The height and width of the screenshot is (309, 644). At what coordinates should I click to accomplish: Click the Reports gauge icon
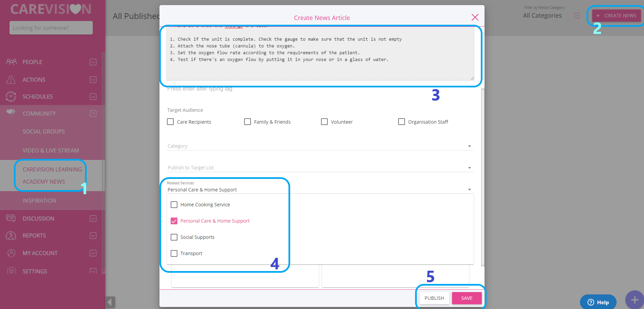(11, 235)
